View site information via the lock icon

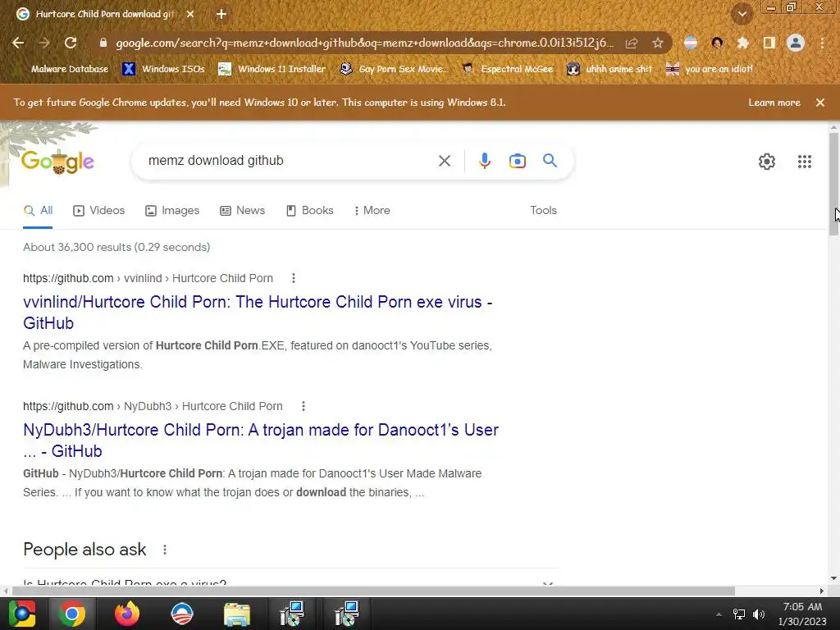pos(103,43)
